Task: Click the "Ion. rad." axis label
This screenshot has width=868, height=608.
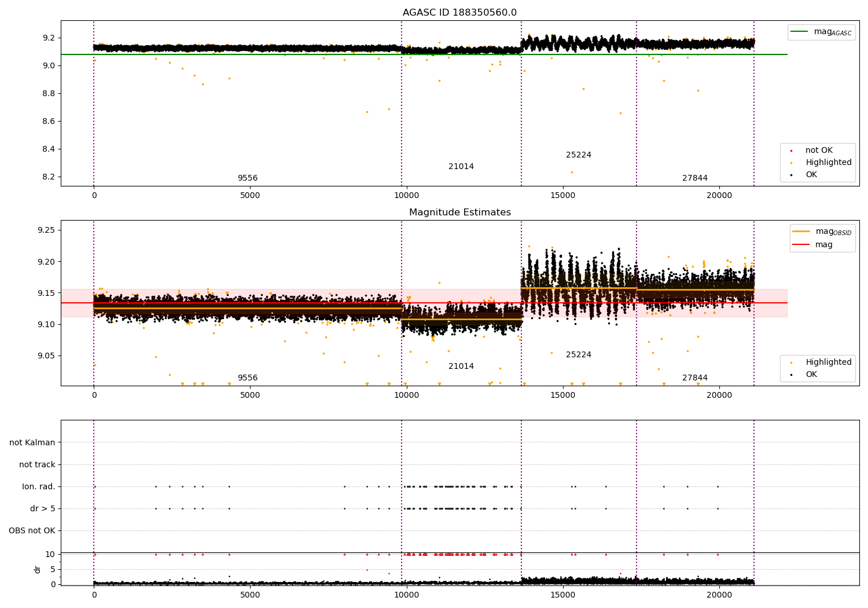Action: tap(39, 486)
